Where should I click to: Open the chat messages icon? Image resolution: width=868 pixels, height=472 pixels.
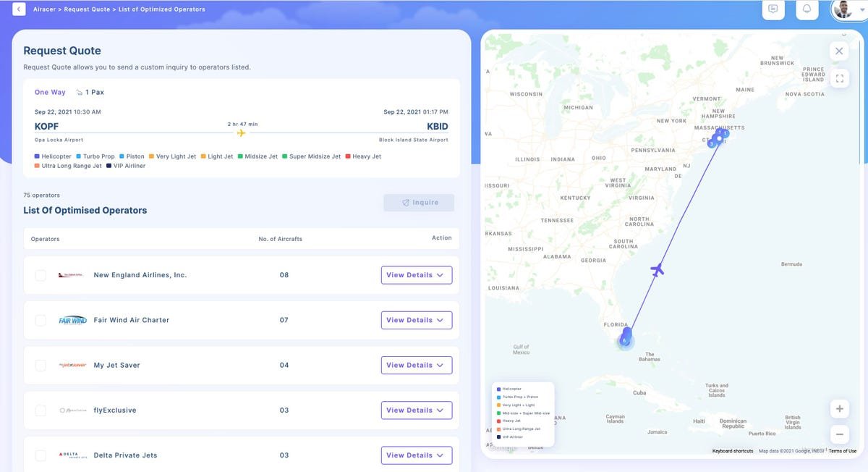[773, 9]
